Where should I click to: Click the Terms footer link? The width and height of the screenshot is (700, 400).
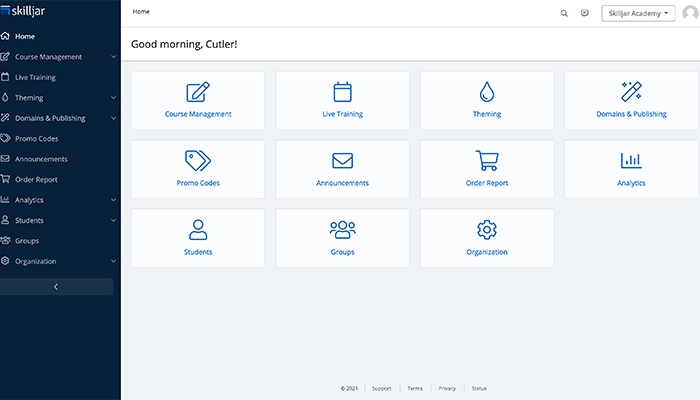pyautogui.click(x=415, y=388)
